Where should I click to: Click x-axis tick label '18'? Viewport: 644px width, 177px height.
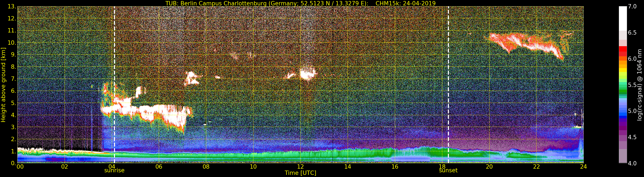442,167
